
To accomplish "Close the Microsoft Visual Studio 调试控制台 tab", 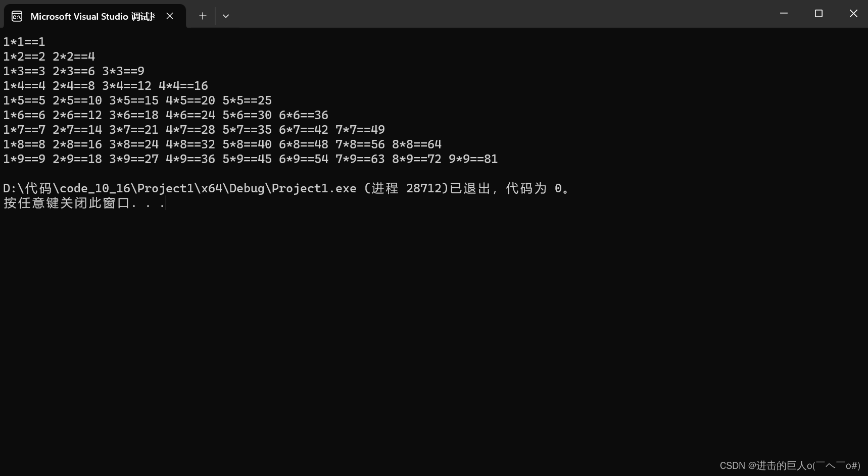I will click(x=169, y=16).
